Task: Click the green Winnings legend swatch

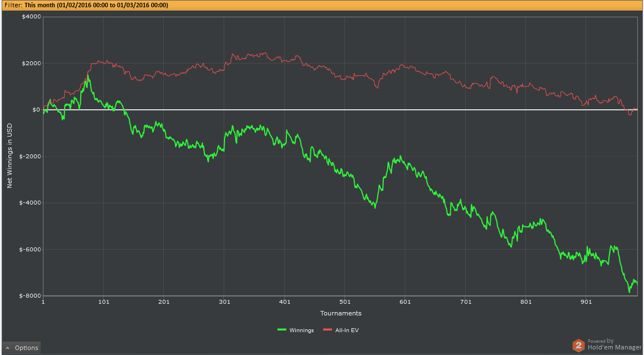Action: [282, 330]
